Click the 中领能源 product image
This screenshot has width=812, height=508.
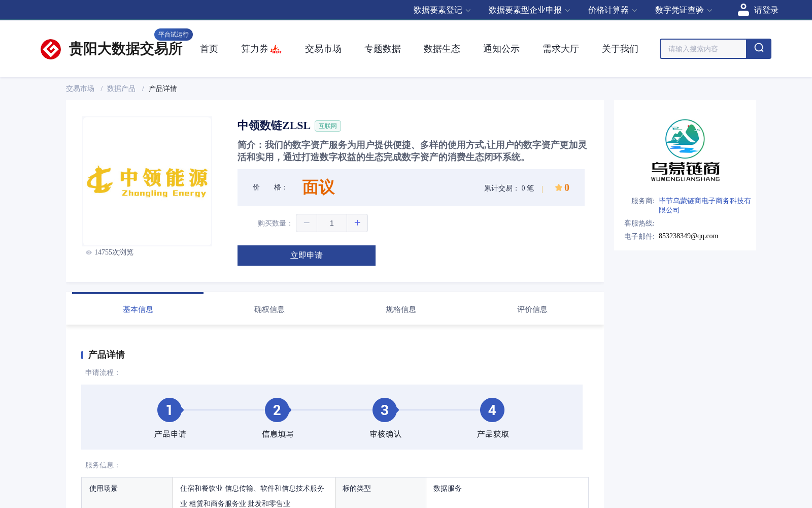coord(147,181)
